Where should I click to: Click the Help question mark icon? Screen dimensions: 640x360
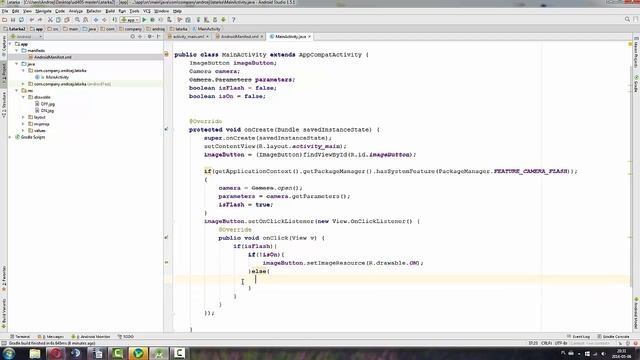pos(233,20)
